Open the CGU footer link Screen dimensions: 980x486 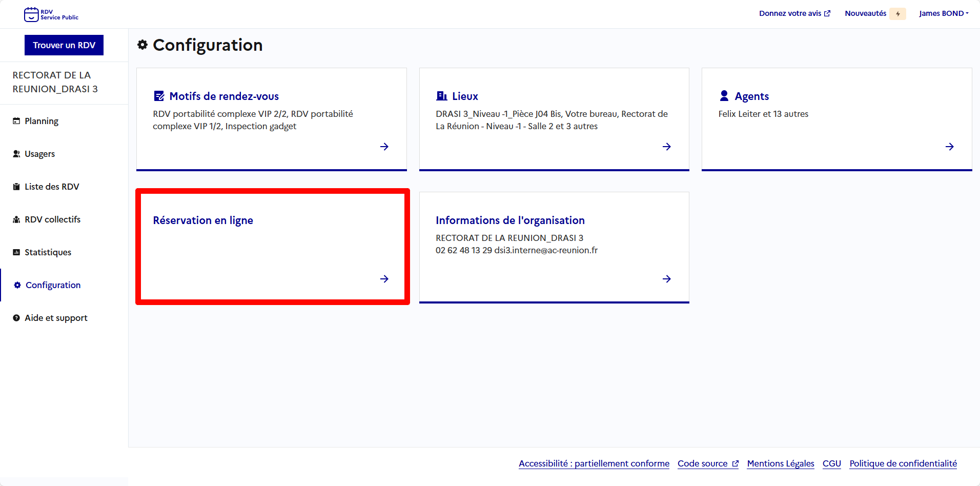tap(832, 463)
